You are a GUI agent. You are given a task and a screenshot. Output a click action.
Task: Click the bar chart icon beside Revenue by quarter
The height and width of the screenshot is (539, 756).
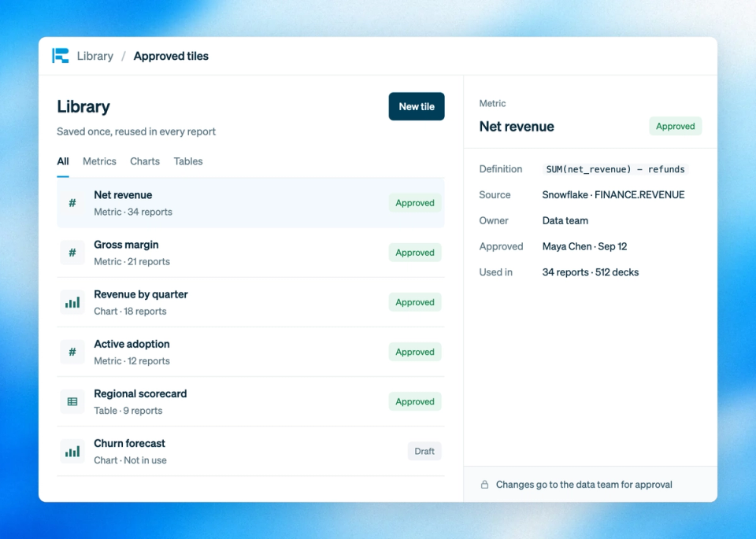pyautogui.click(x=72, y=302)
